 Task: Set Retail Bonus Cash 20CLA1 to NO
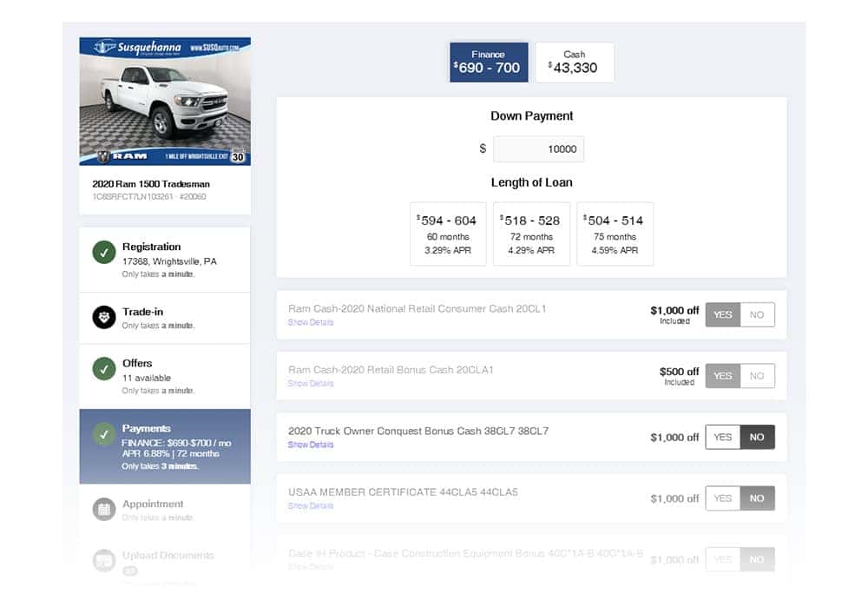coord(757,375)
